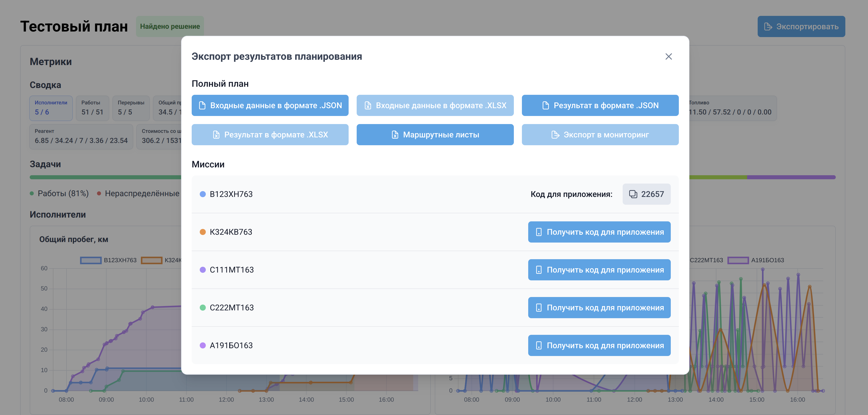Image resolution: width=868 pixels, height=415 pixels.
Task: Copy app code 22657 for В123ХН763
Action: [646, 194]
